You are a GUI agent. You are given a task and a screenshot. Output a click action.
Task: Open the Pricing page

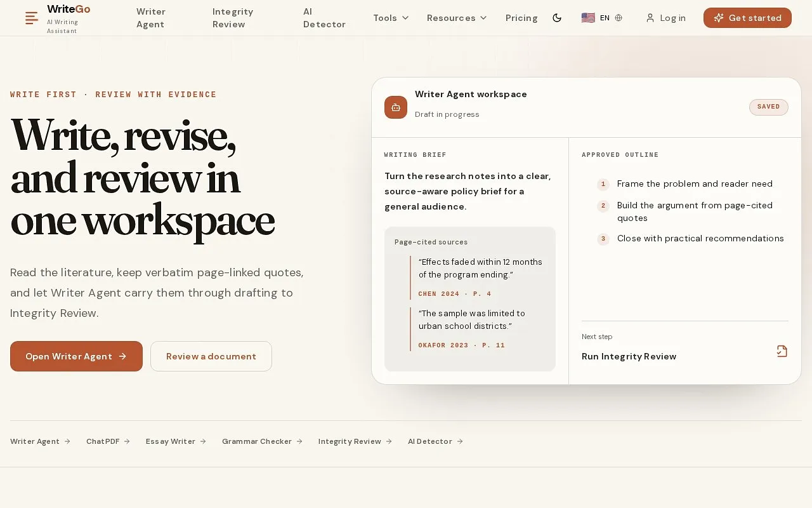tap(521, 18)
